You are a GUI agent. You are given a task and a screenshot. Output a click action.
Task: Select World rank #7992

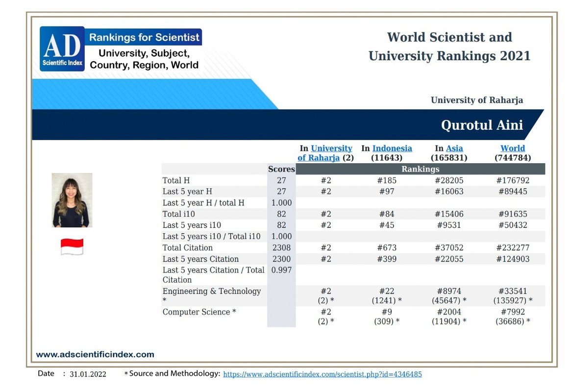point(513,312)
